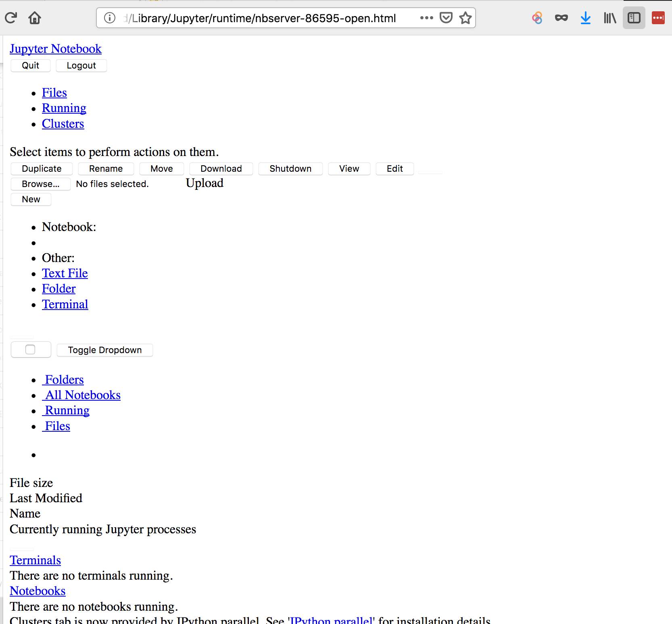Sort by Last Modified header
The height and width of the screenshot is (624, 672).
(46, 498)
